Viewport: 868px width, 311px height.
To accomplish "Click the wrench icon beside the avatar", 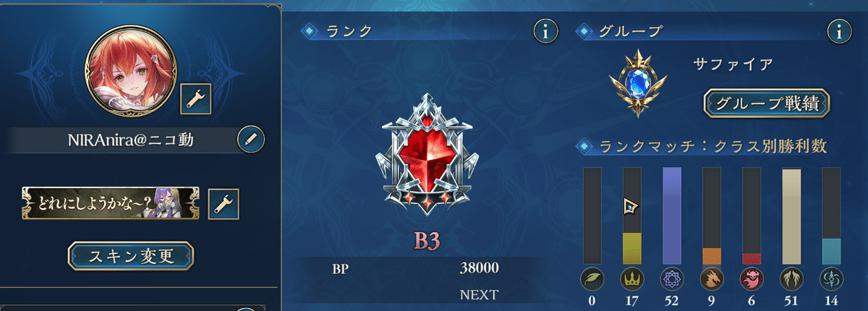I will [194, 99].
